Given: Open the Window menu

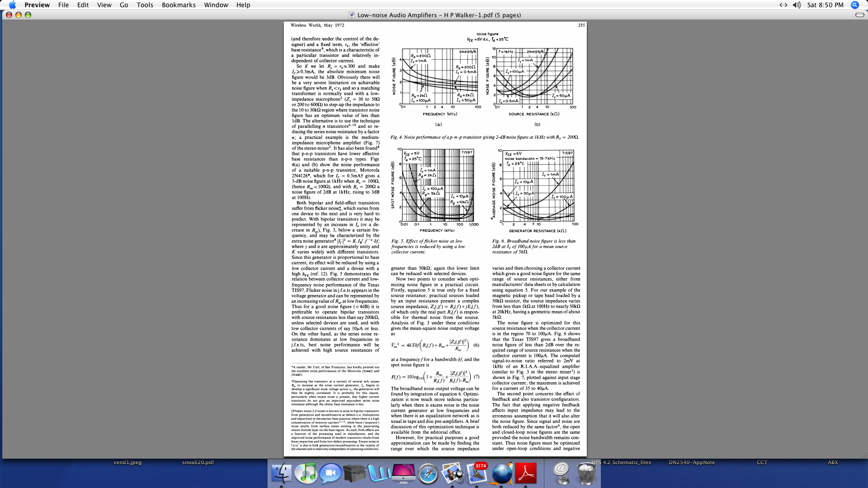Looking at the screenshot, I should (x=216, y=5).
